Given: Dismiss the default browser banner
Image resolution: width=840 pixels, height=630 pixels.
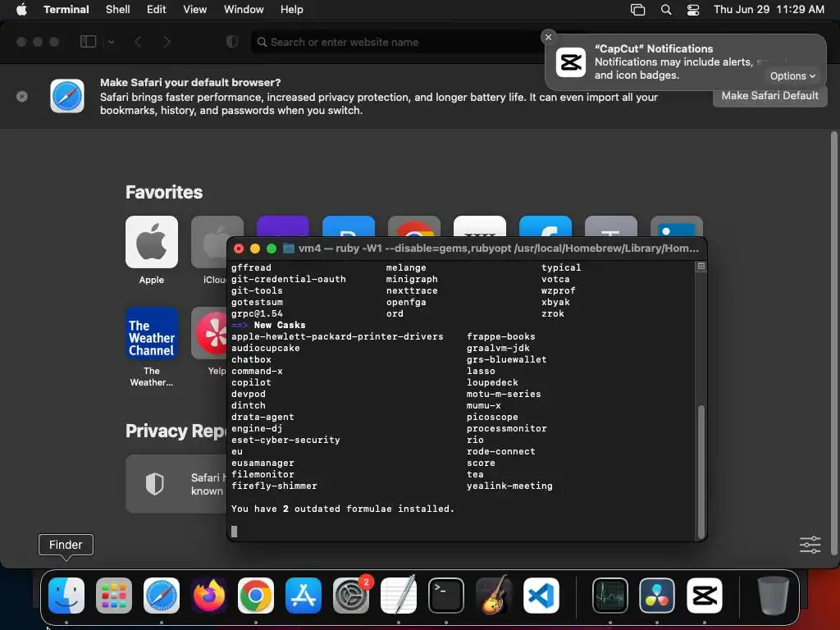Looking at the screenshot, I should (22, 97).
